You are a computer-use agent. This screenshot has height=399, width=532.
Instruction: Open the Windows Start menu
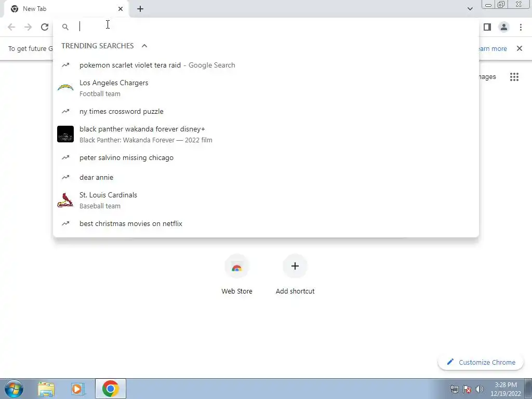(x=14, y=389)
